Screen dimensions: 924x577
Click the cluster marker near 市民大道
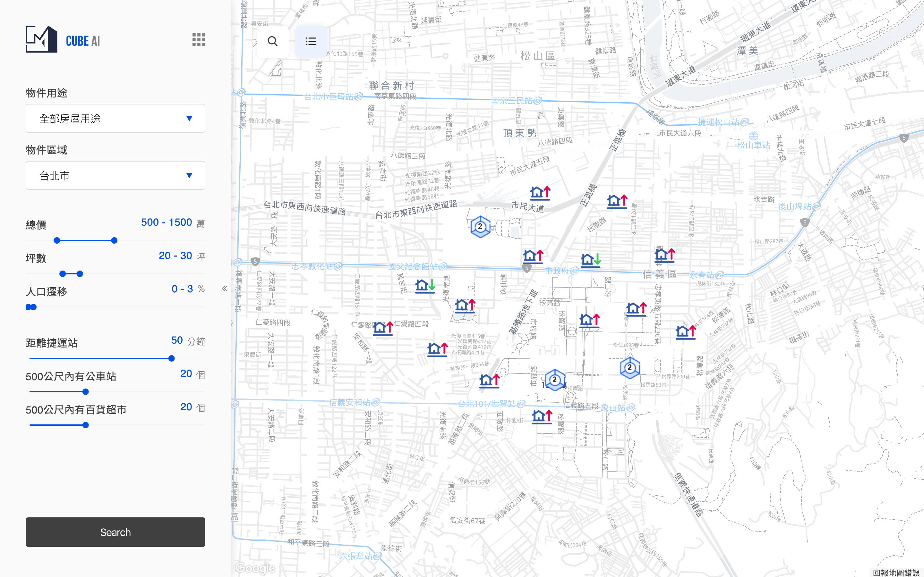tap(480, 227)
